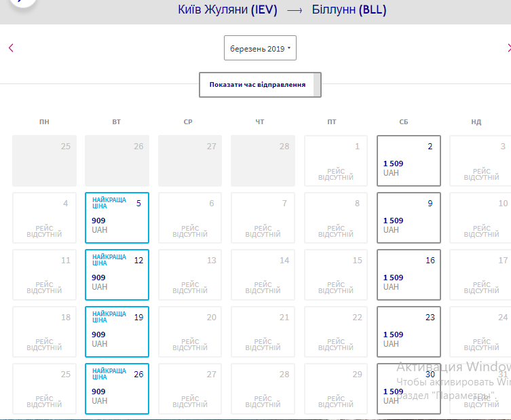Select the March 23 flight date
The height and width of the screenshot is (420, 511).
tap(409, 332)
